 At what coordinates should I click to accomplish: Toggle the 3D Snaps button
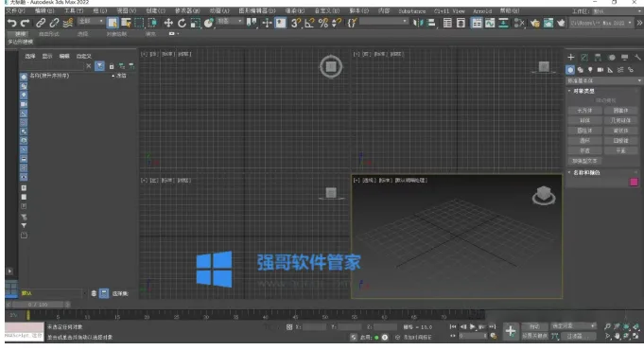click(x=295, y=23)
